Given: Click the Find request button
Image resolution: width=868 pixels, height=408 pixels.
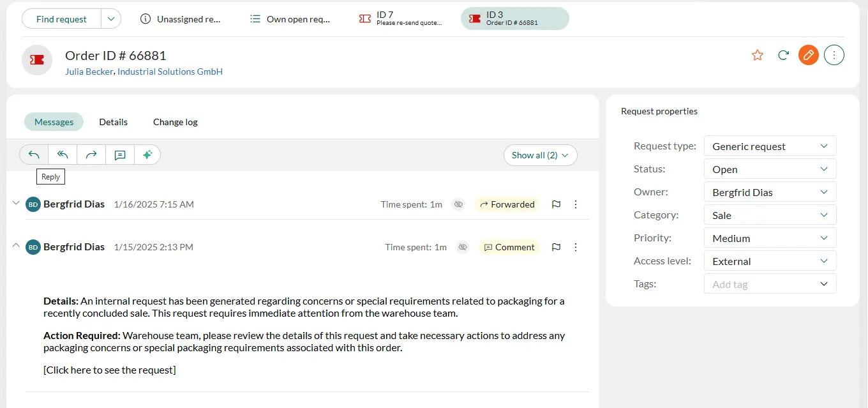Looking at the screenshot, I should click(x=61, y=19).
